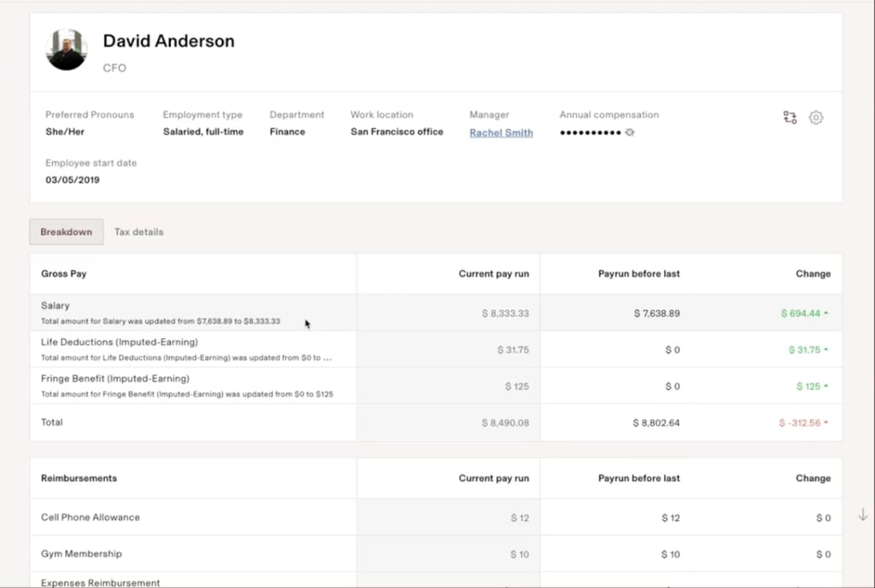Open the org chart icon
Screen dimensions: 875x588
pyautogui.click(x=790, y=118)
